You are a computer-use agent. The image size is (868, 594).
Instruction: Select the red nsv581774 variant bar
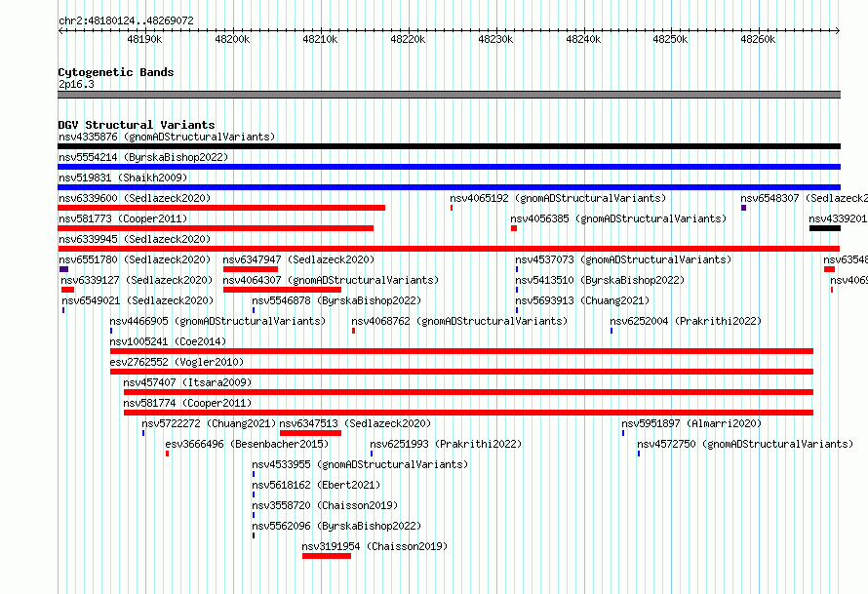click(x=468, y=413)
